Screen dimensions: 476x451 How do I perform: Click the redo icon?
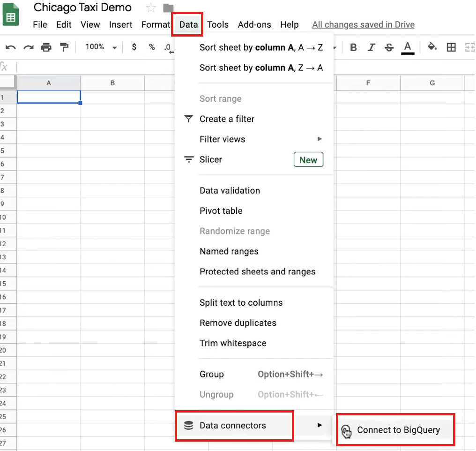[29, 47]
